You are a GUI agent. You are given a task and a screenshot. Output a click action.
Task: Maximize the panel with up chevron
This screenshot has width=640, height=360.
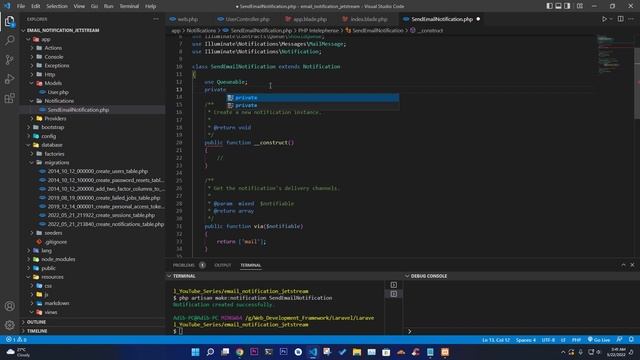pyautogui.click(x=623, y=265)
